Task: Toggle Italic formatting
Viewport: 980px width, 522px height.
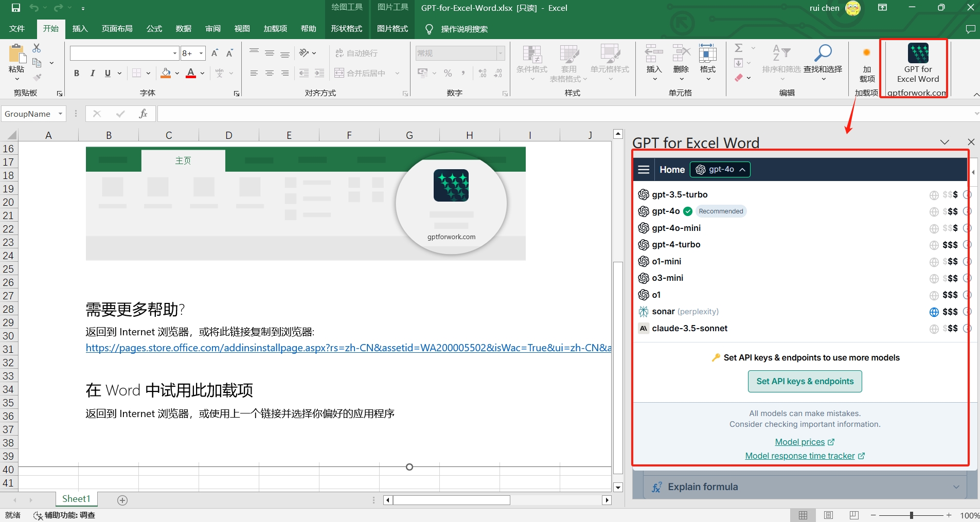Action: (92, 73)
